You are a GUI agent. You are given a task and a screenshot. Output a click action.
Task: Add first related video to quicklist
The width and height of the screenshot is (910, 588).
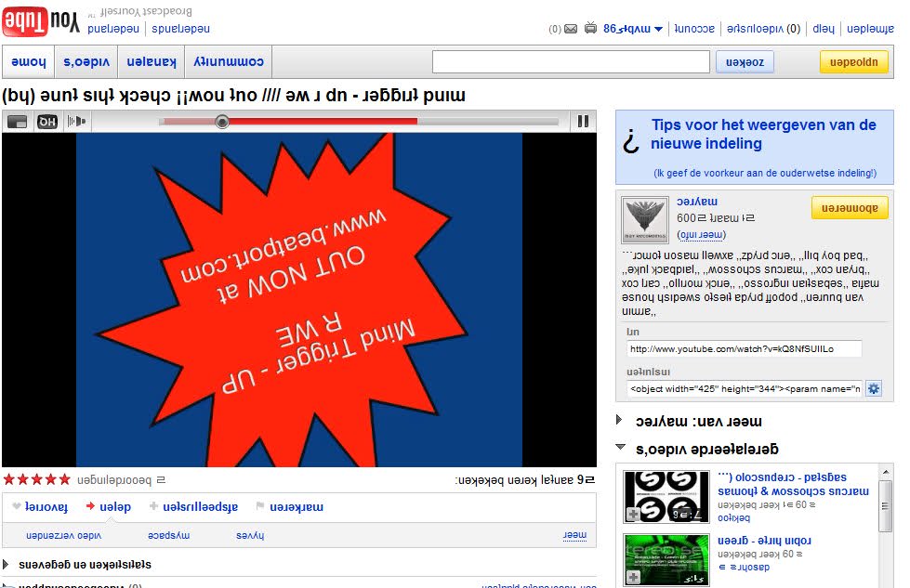633,514
